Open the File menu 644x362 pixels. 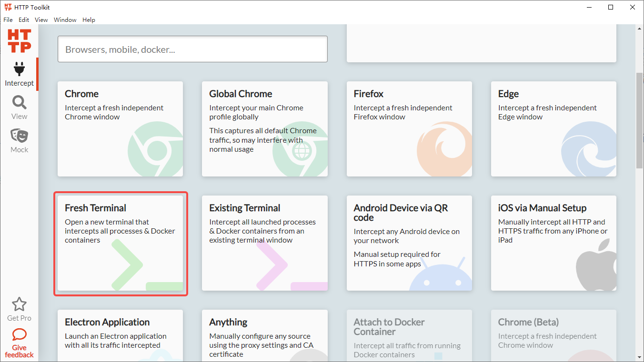8,20
